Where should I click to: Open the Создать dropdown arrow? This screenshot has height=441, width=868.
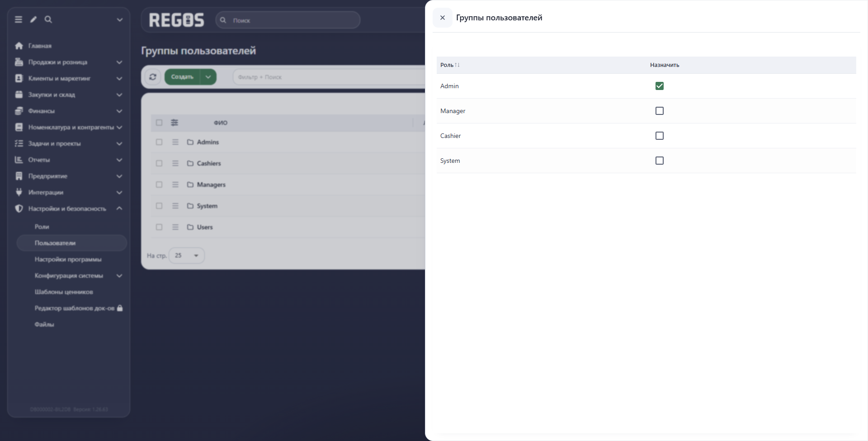point(208,77)
